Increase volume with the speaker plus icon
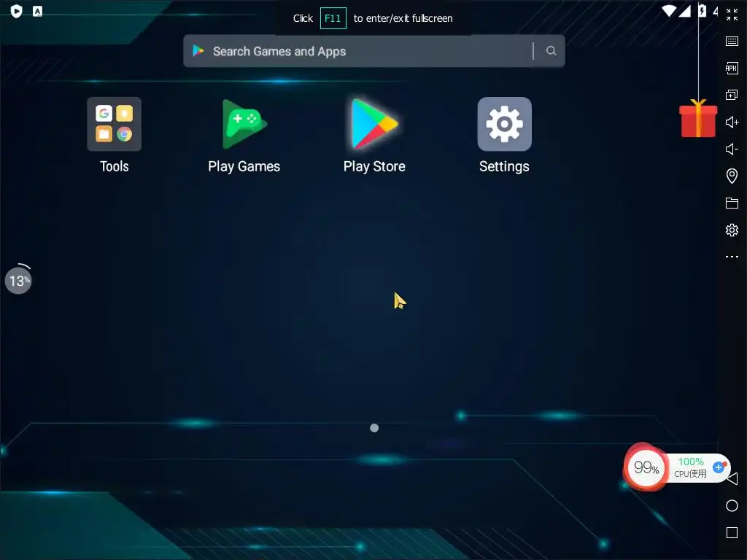The width and height of the screenshot is (747, 560). point(732,122)
